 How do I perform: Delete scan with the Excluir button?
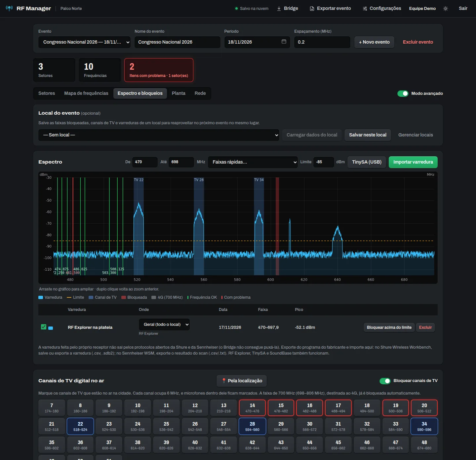pyautogui.click(x=425, y=327)
